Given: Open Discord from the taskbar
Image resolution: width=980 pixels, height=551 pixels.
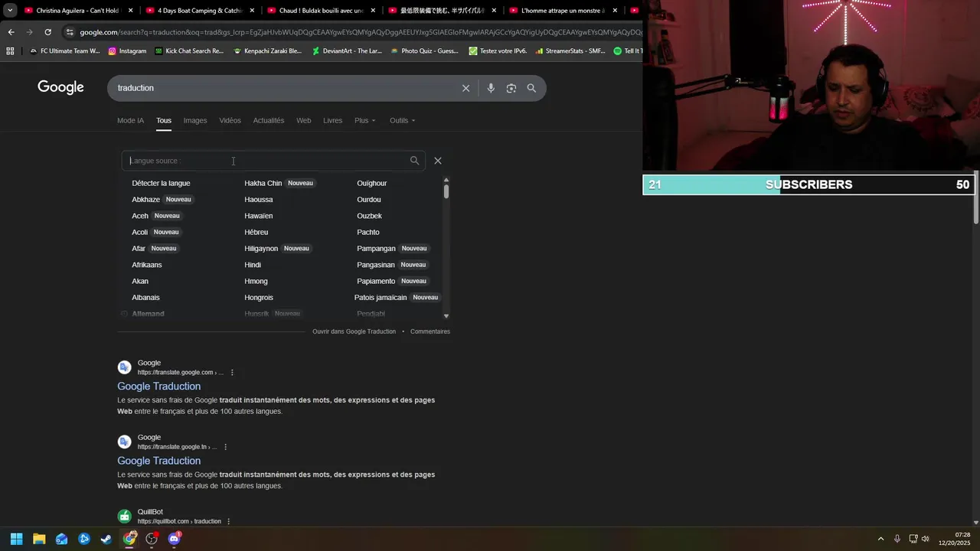Looking at the screenshot, I should click(174, 539).
